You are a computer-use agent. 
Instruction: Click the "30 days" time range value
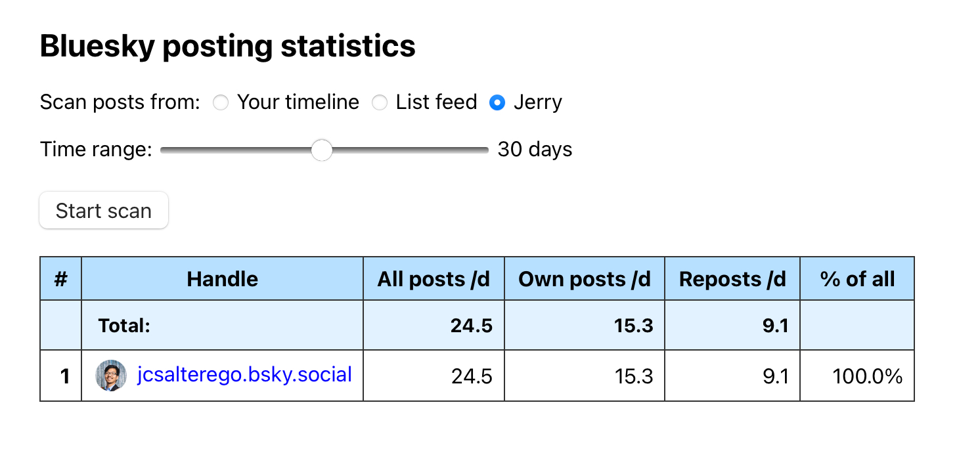(x=535, y=150)
